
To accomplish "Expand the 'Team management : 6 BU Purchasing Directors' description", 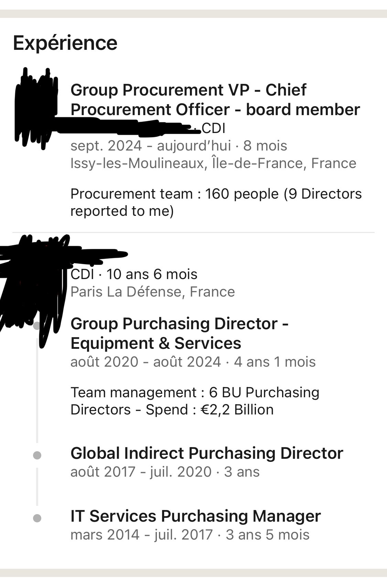I will pyautogui.click(x=195, y=401).
